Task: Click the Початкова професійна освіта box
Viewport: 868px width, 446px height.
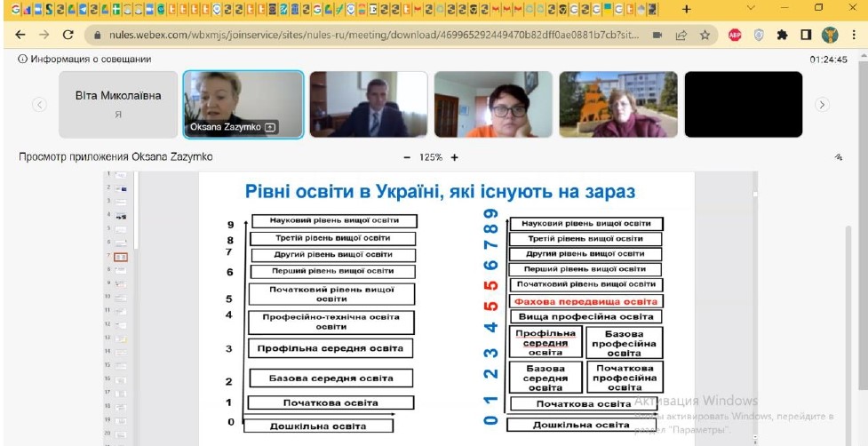Action: [x=625, y=378]
